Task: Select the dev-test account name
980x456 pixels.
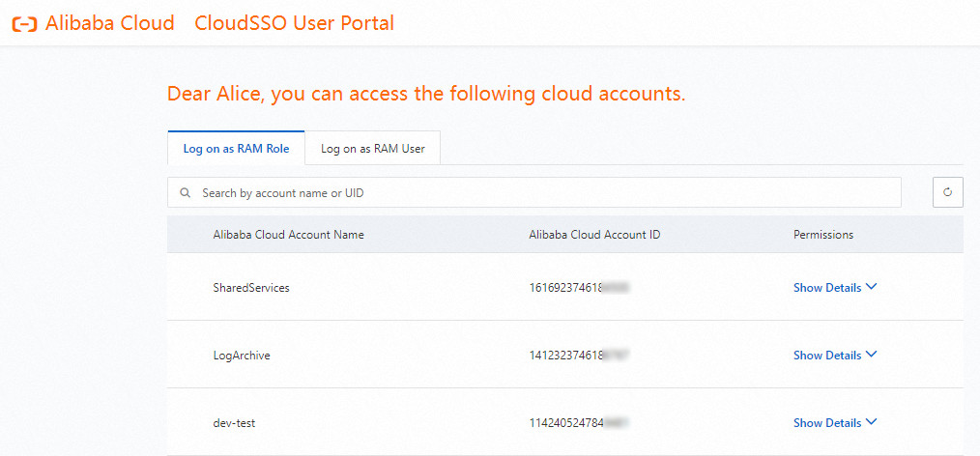Action: pyautogui.click(x=234, y=423)
